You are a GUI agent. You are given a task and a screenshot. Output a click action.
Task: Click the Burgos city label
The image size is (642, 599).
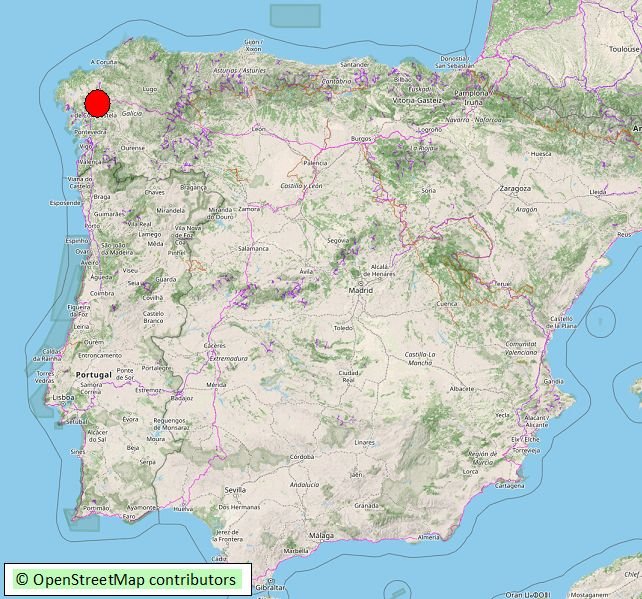[x=361, y=139]
